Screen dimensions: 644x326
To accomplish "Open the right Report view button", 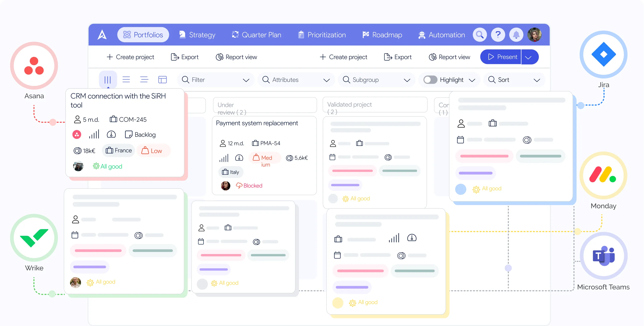I will pyautogui.click(x=449, y=57).
